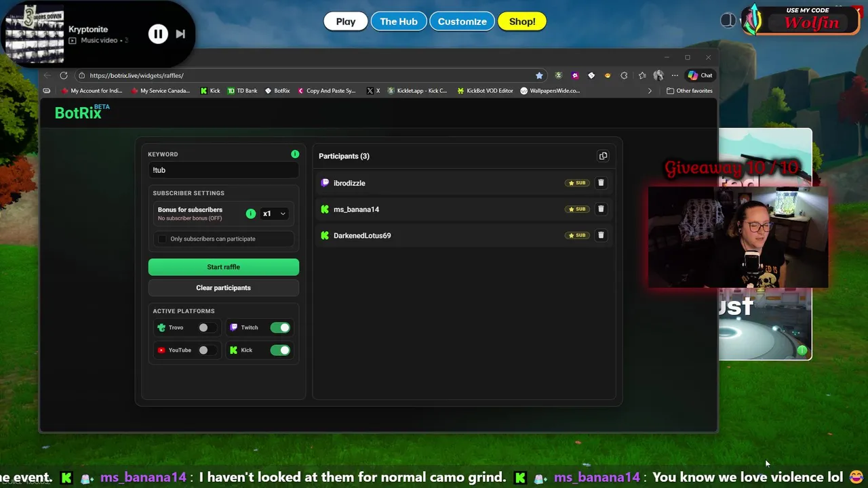Open the Copilot Chat button
Image resolution: width=868 pixels, height=488 pixels.
[x=701, y=75]
